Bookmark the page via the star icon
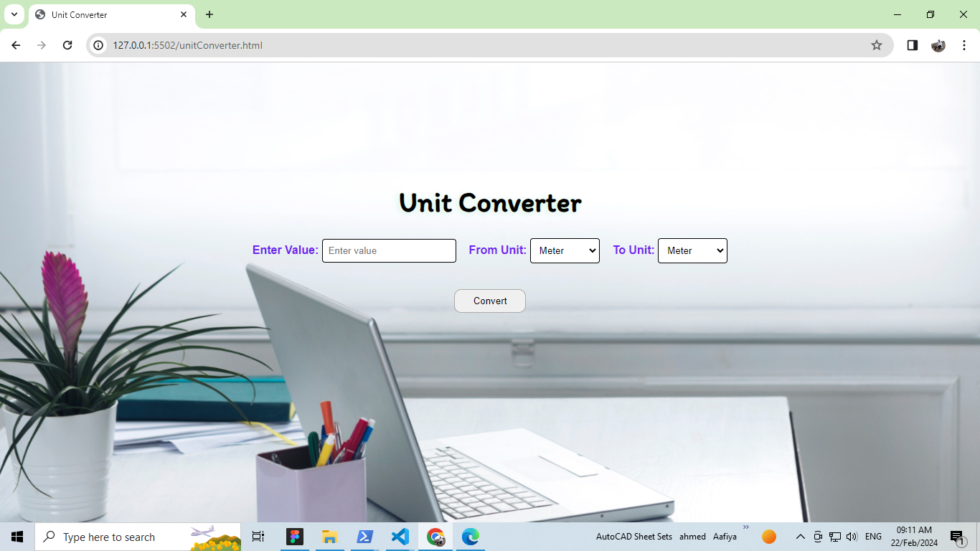 876,44
